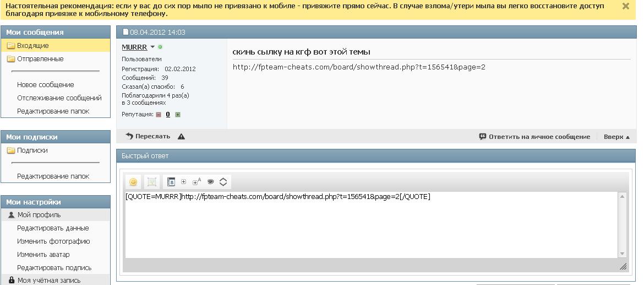Open Отслеживание сообщений

(59, 98)
